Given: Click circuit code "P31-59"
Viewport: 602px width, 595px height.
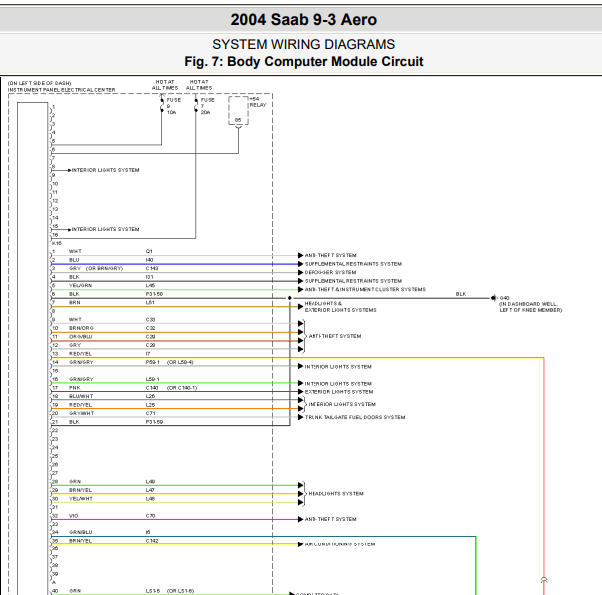Looking at the screenshot, I should pos(154,422).
